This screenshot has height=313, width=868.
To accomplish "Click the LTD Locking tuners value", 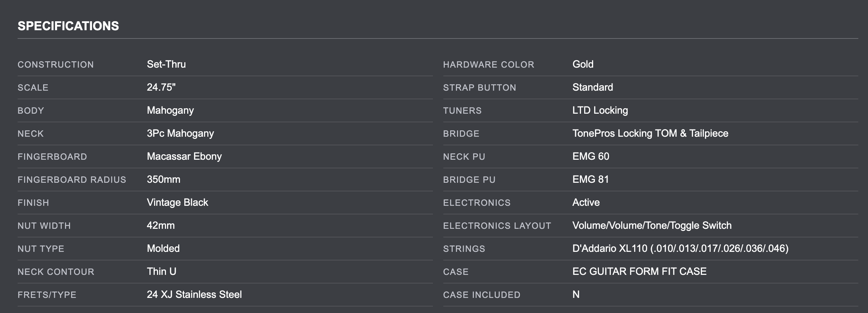I will pos(600,110).
